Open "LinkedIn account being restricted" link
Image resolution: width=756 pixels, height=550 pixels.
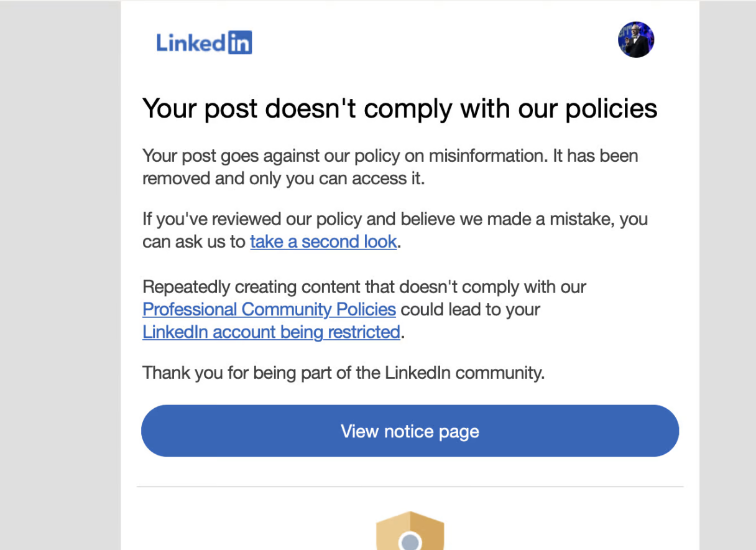pyautogui.click(x=271, y=332)
